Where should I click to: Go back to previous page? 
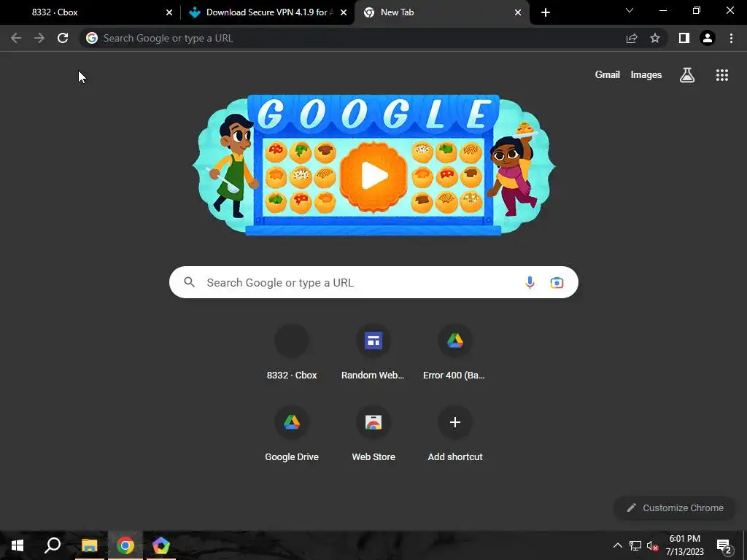point(16,38)
